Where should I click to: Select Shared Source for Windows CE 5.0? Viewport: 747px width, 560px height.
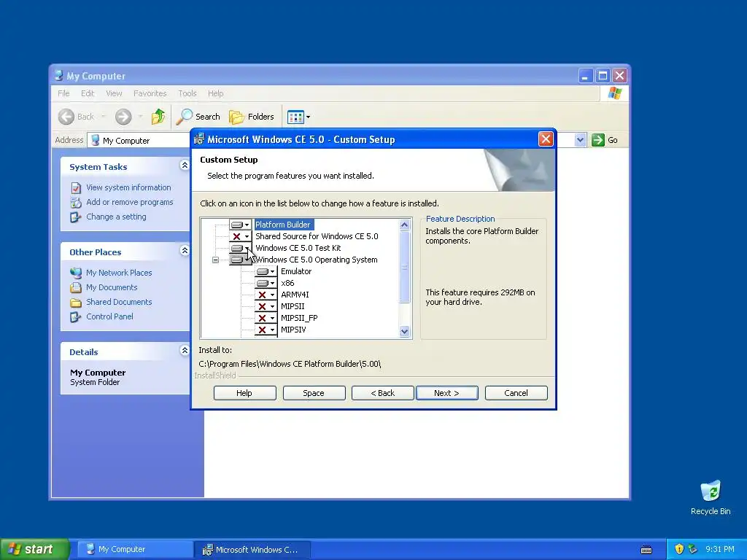[x=317, y=236]
